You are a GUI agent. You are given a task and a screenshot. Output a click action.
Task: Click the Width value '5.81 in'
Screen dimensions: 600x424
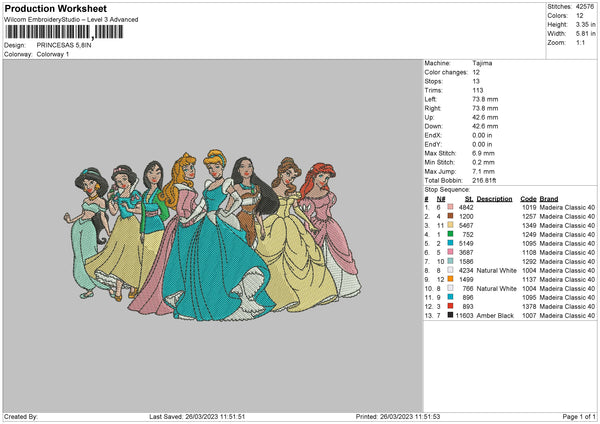click(x=585, y=34)
